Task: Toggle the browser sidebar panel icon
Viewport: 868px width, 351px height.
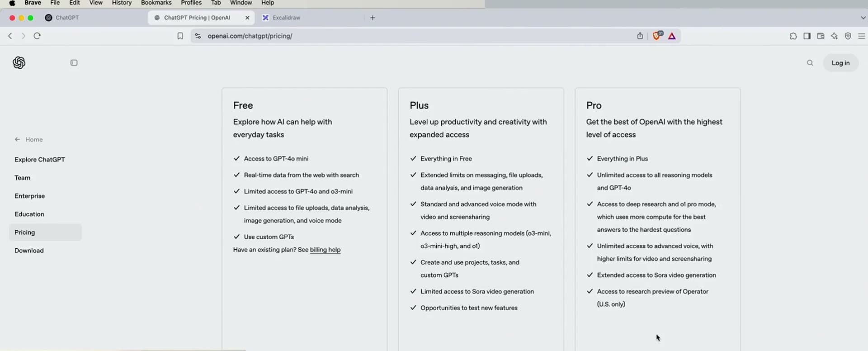Action: [807, 36]
